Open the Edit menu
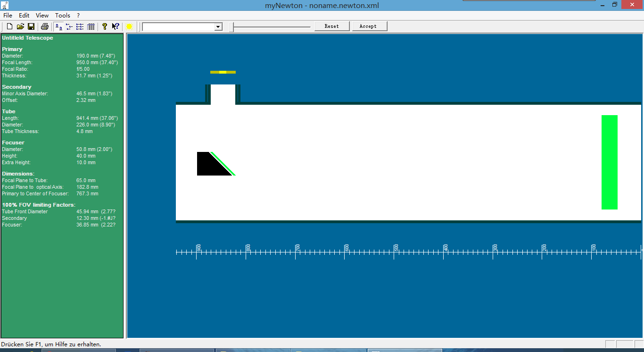 pos(24,16)
